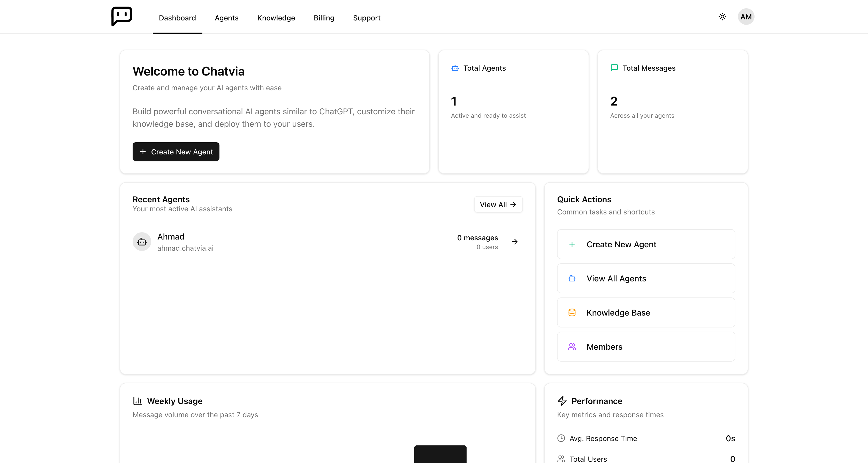Screen dimensions: 868x463
Task: Click the Total Agents label
Action: (x=485, y=68)
